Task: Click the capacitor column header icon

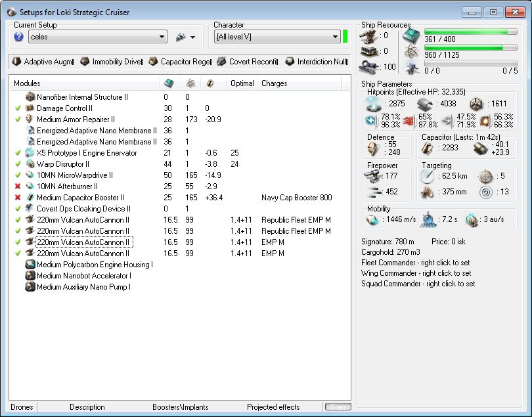Action: click(x=210, y=83)
